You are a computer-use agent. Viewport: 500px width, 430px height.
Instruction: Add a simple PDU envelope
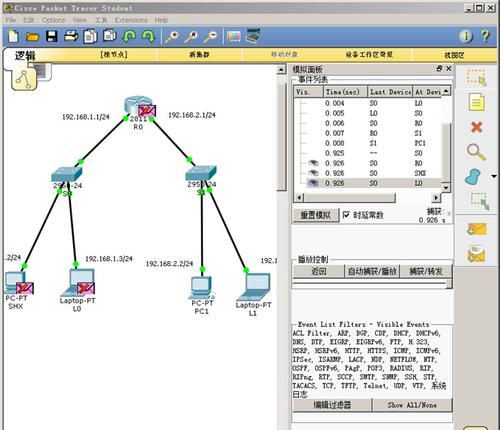477,229
